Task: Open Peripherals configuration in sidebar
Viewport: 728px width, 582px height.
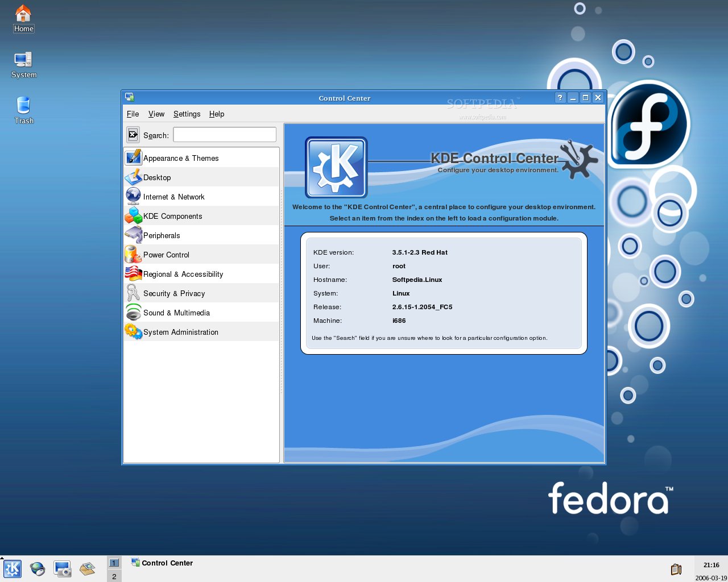Action: [133, 235]
